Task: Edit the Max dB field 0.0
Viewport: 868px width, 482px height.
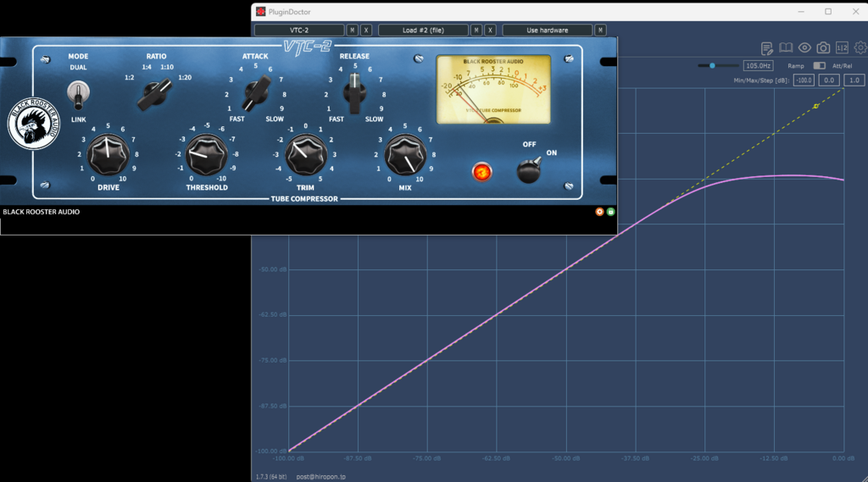Action: 829,80
